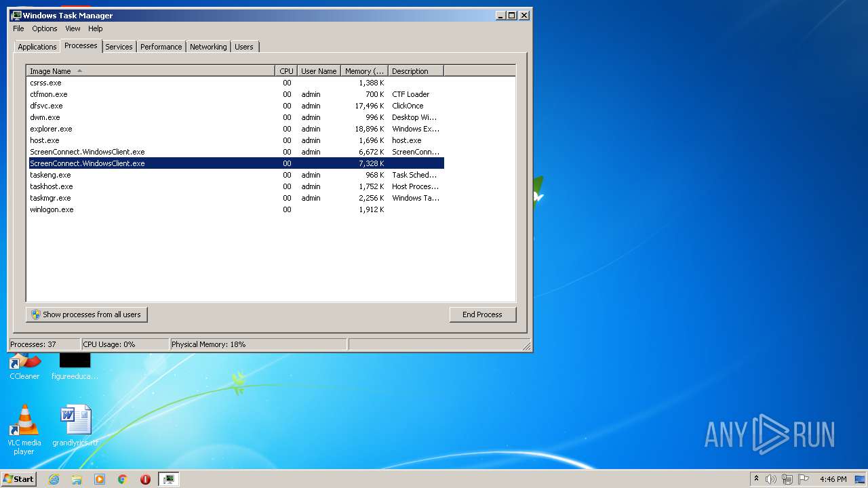This screenshot has width=868, height=488.
Task: Launch Windows Media Player taskbar icon
Action: tap(100, 479)
